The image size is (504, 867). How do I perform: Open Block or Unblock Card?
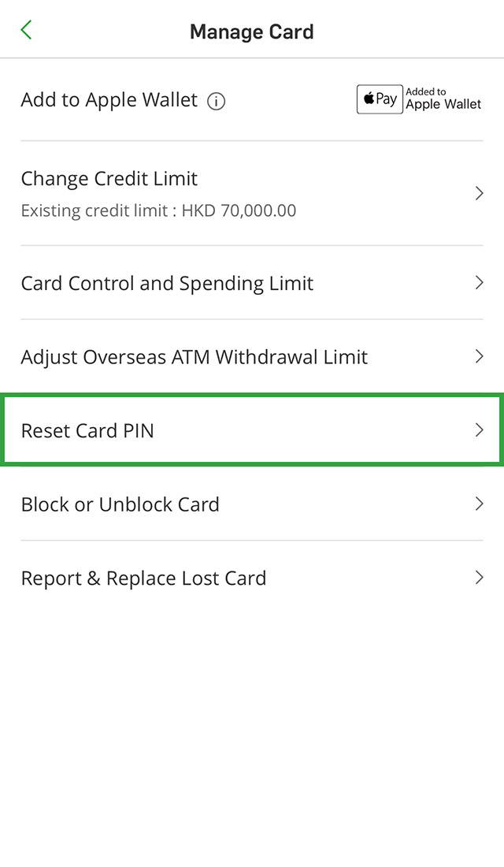pyautogui.click(x=120, y=504)
